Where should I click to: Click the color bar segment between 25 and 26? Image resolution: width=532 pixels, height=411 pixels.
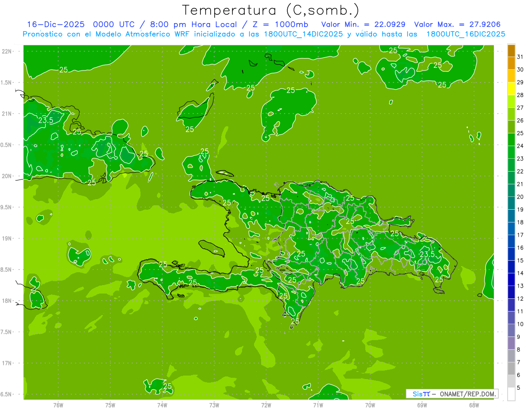511,127
